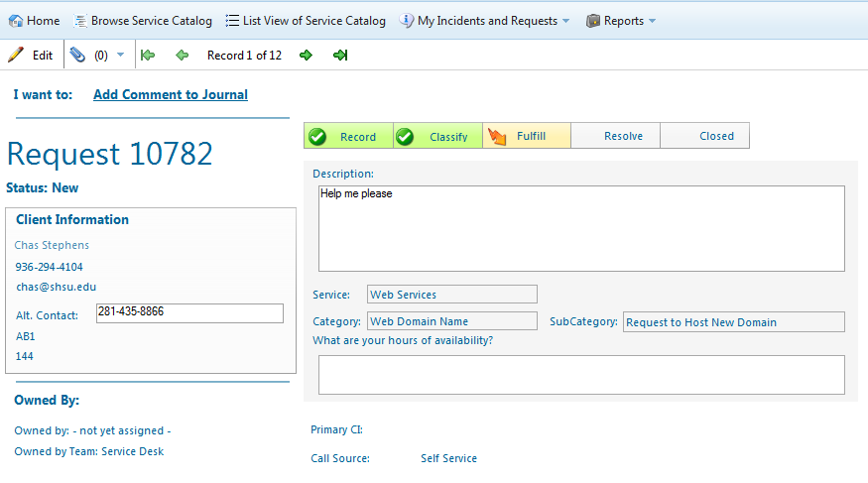
Task: Expand My Incidents and Requests dropdown arrow
Action: tap(565, 21)
